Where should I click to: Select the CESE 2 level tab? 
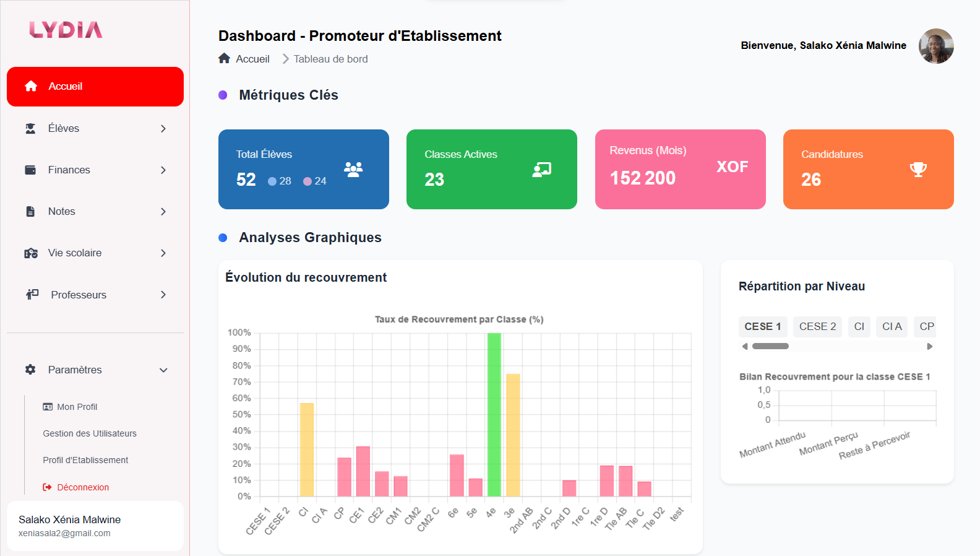click(817, 326)
